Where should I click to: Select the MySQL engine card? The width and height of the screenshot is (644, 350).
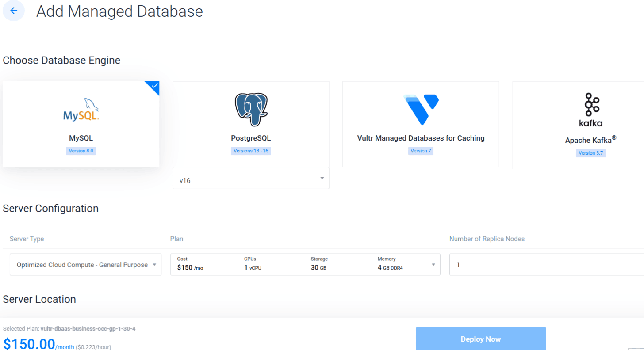[80, 124]
